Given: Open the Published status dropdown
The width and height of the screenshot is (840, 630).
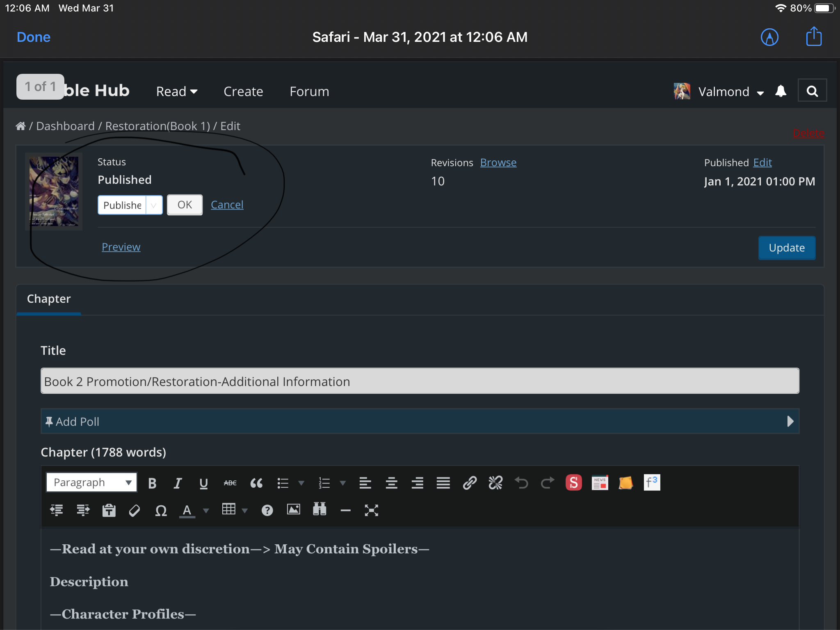Looking at the screenshot, I should [130, 205].
